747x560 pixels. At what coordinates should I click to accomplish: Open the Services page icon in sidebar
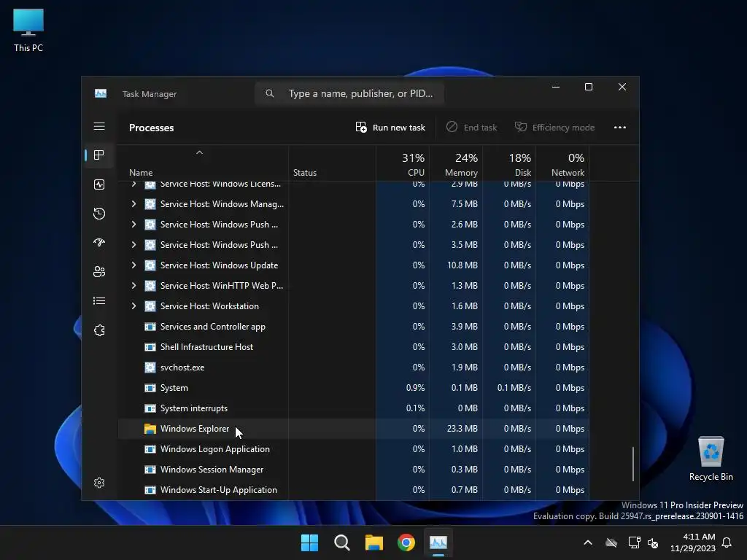[x=99, y=330]
